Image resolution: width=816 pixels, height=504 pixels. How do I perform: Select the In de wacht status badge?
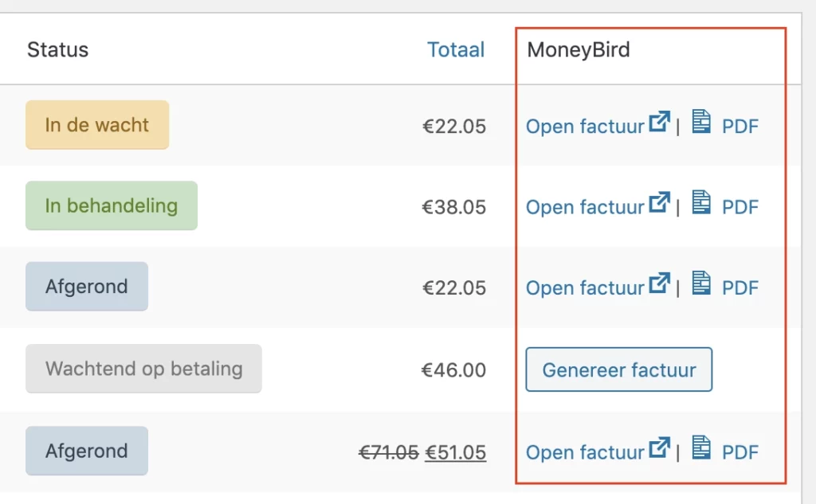pyautogui.click(x=96, y=125)
